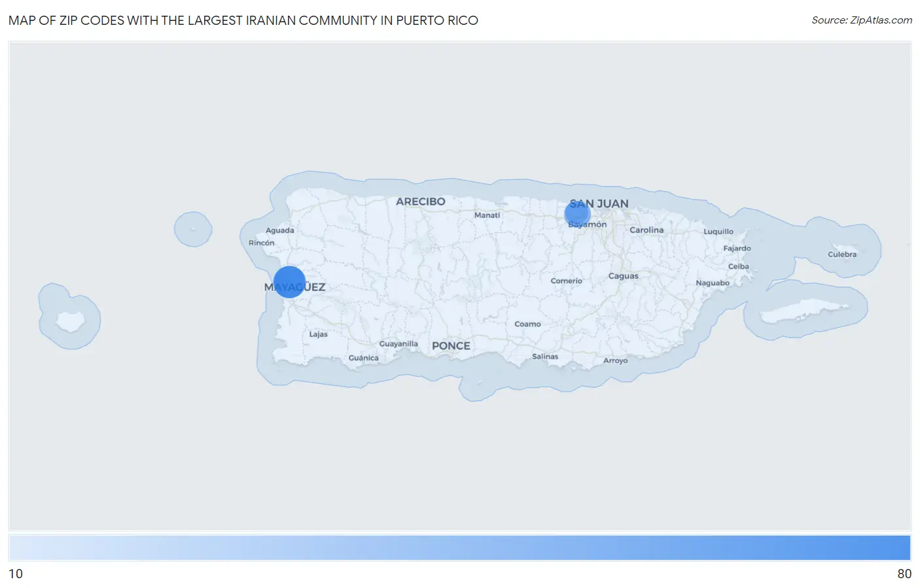Click the Manatí town label
Screen dimensions: 920x588
click(x=487, y=215)
